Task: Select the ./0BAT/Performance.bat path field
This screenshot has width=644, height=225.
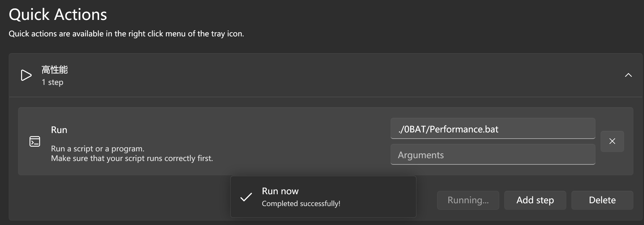Action: 492,129
